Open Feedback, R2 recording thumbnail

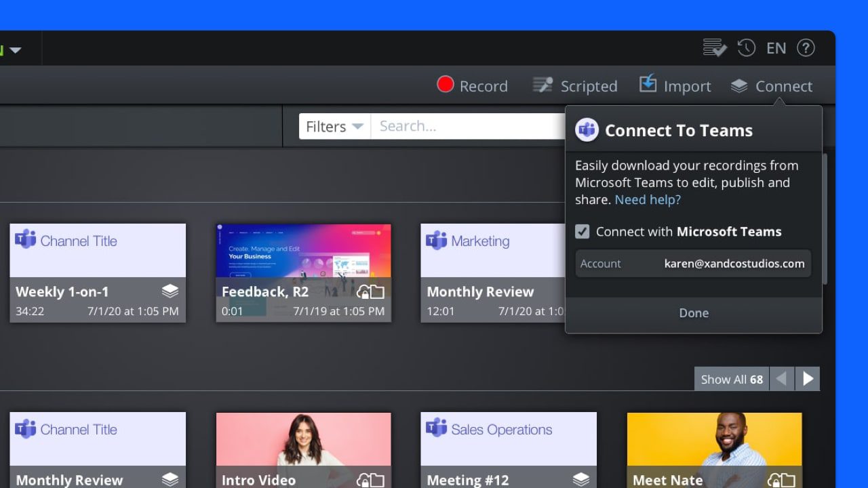[x=303, y=273]
